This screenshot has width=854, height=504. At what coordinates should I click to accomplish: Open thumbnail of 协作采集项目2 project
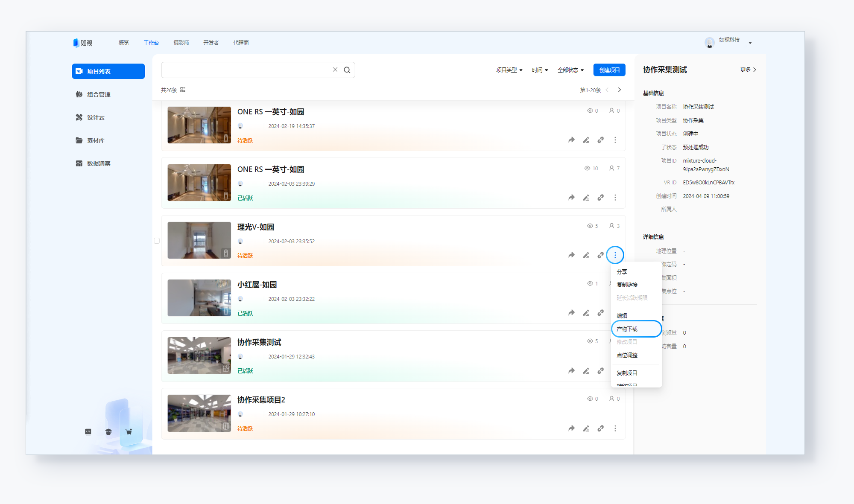tap(199, 413)
